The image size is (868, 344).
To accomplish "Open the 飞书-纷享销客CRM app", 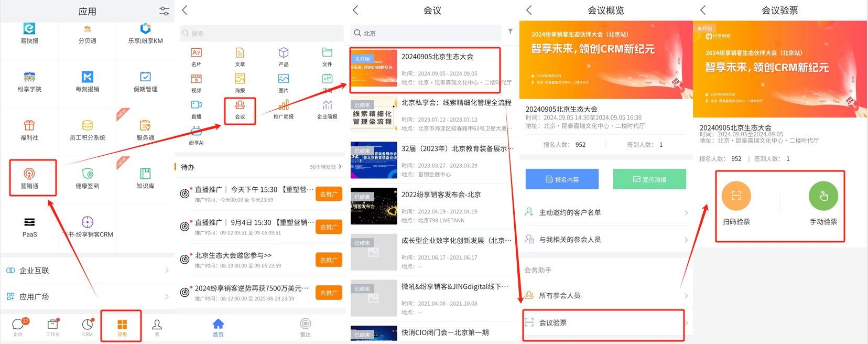I will [88, 227].
